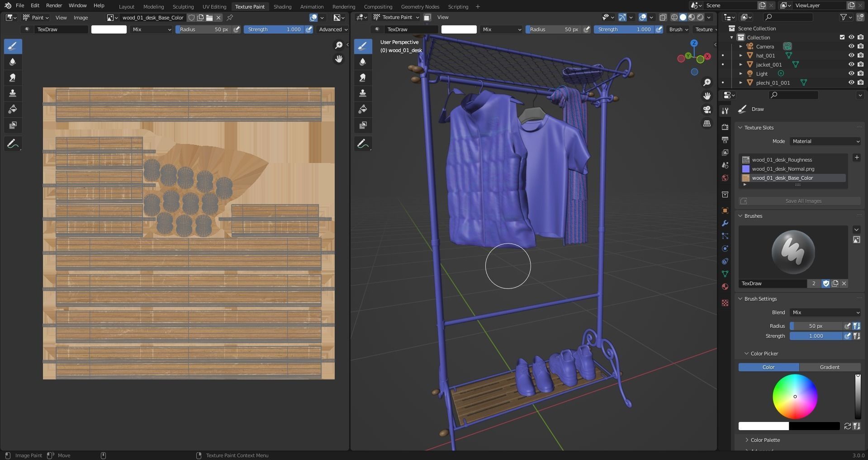The width and height of the screenshot is (868, 460).
Task: Toggle face selection masking in 3D Viewport header
Action: [x=427, y=17]
